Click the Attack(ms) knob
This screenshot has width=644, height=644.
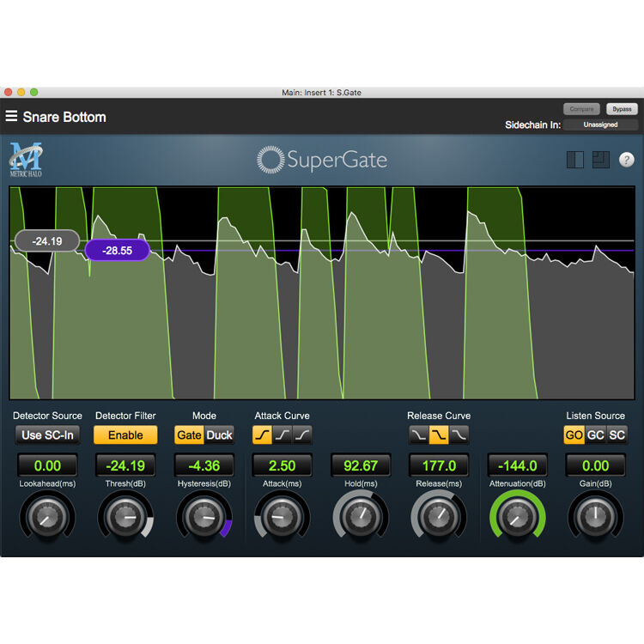coord(283,516)
